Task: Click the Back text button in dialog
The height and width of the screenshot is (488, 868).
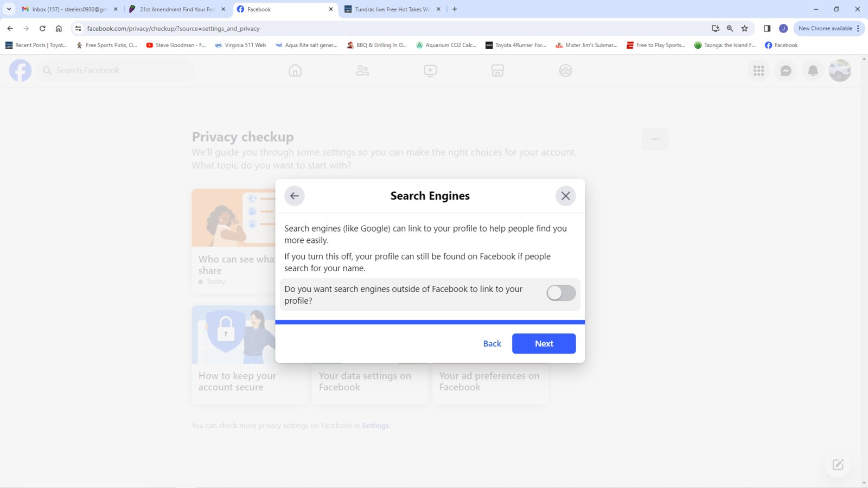Action: click(x=492, y=344)
